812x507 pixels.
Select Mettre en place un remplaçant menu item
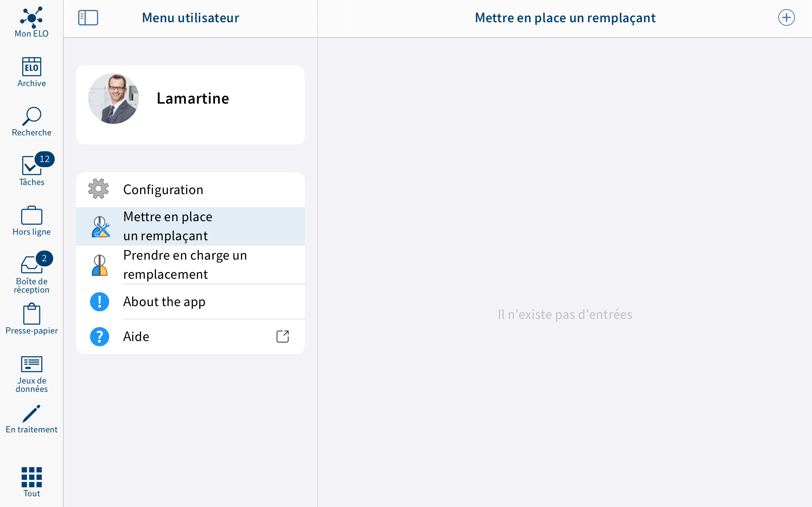click(190, 226)
